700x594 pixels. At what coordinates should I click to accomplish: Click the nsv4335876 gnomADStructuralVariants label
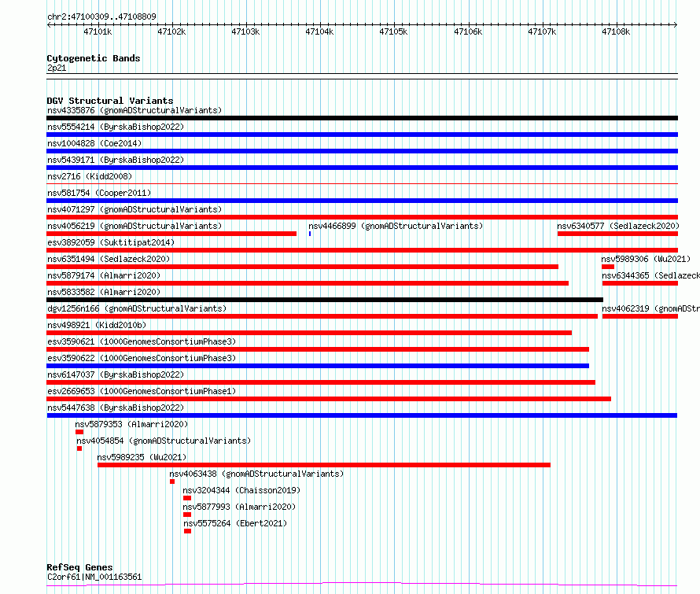pyautogui.click(x=134, y=110)
